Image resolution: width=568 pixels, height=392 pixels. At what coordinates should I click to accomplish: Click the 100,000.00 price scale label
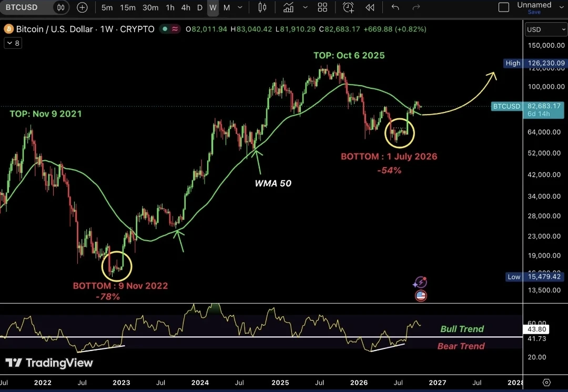click(x=546, y=87)
